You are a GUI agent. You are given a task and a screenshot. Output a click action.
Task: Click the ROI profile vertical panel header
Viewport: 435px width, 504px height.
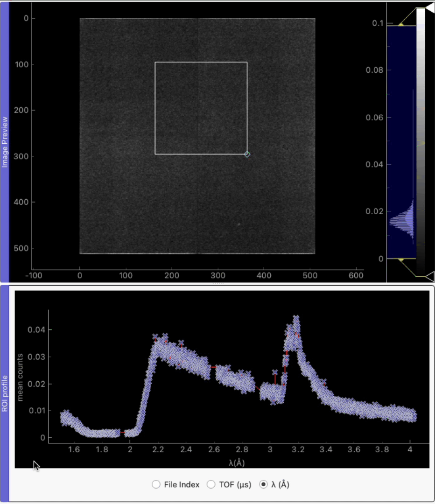(x=5, y=393)
